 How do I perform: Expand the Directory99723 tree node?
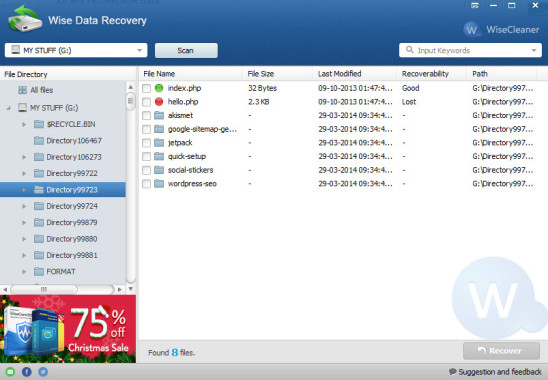click(x=24, y=190)
